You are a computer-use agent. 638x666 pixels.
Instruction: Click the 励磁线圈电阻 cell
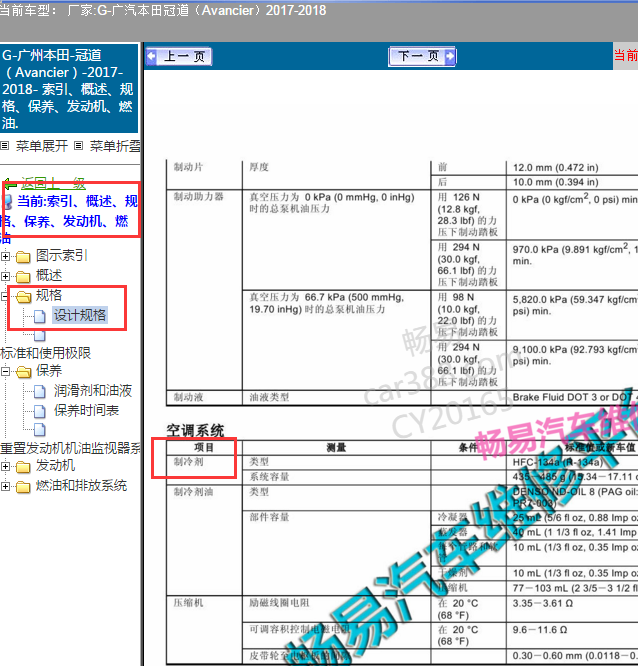click(279, 603)
